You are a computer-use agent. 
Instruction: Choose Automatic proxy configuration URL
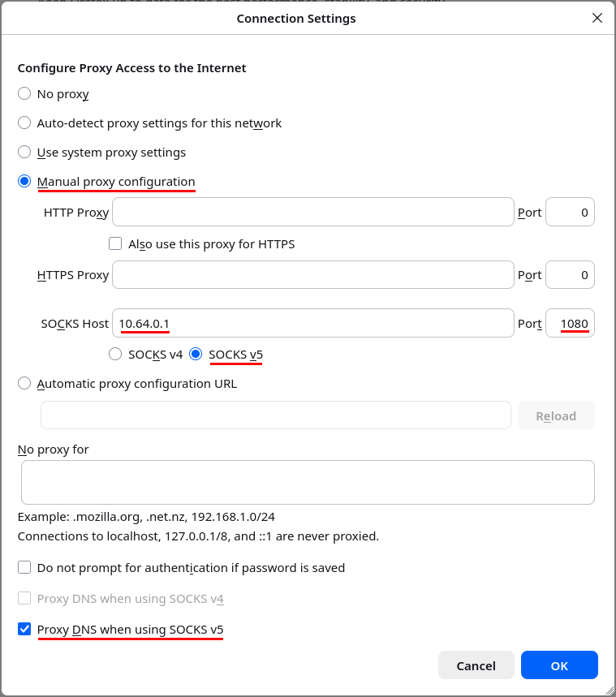click(x=24, y=383)
